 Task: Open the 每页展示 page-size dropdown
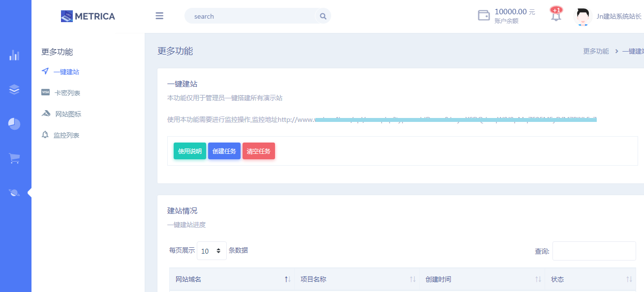click(x=212, y=251)
